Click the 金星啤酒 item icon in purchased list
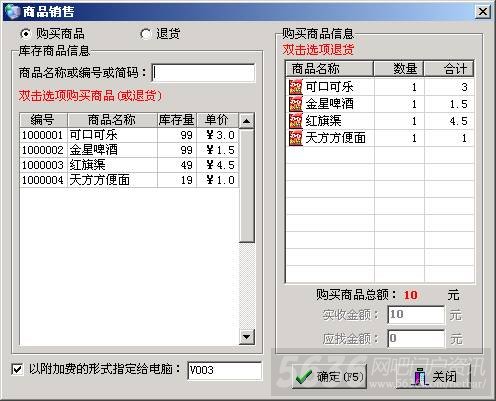Viewport: 496px width, 401px height. (x=296, y=104)
